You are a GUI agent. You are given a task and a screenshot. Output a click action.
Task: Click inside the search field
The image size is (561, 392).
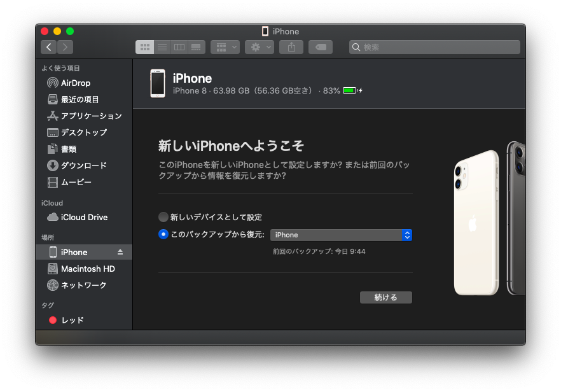coord(434,46)
